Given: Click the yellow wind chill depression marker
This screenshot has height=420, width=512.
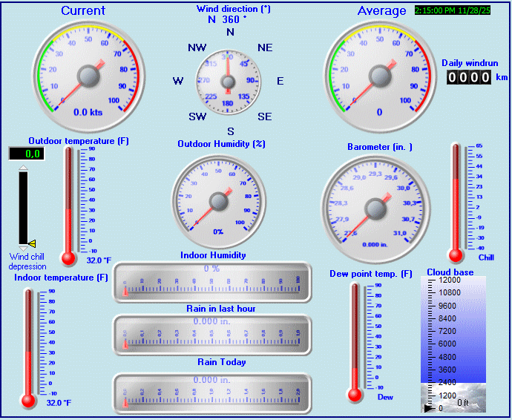Looking at the screenshot, I should coord(32,243).
